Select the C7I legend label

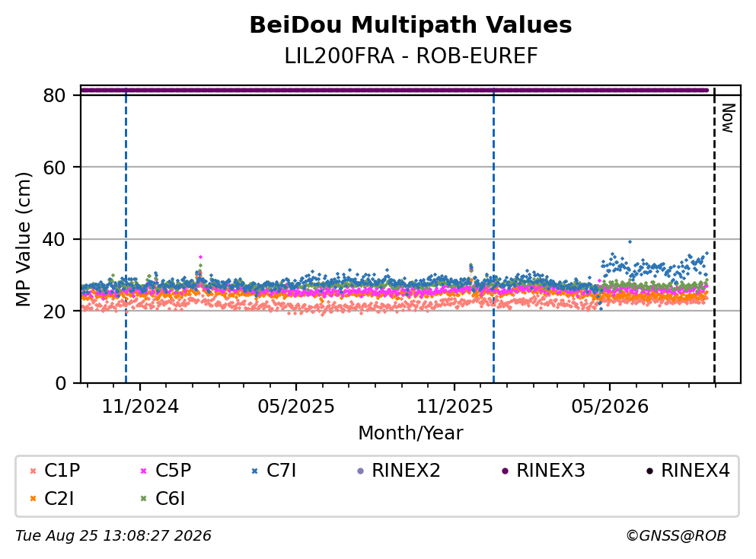tap(282, 470)
